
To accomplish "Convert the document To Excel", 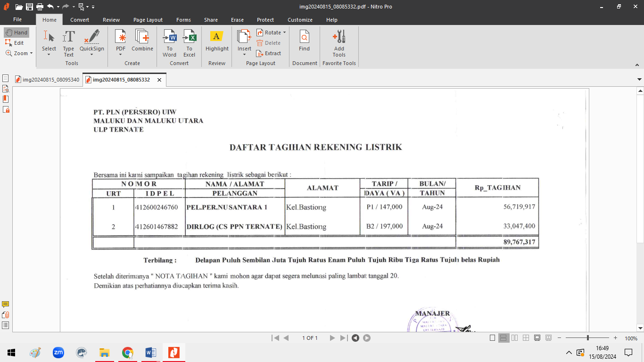I will [x=190, y=43].
